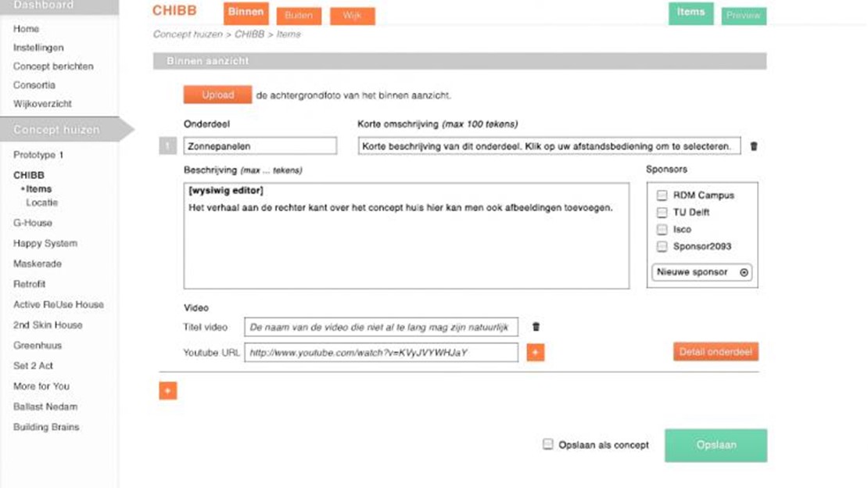Add another video with the orange plus icon
Image resolution: width=868 pixels, height=488 pixels.
[536, 353]
